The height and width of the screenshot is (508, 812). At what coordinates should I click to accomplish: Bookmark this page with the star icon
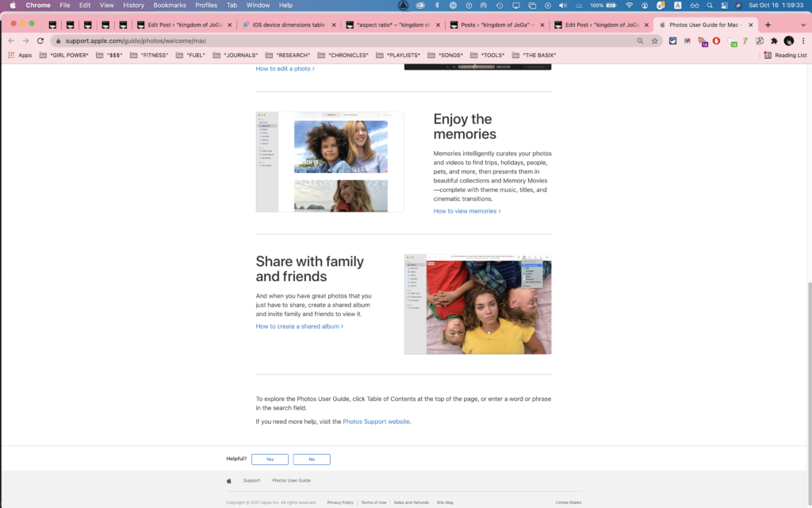pyautogui.click(x=654, y=40)
